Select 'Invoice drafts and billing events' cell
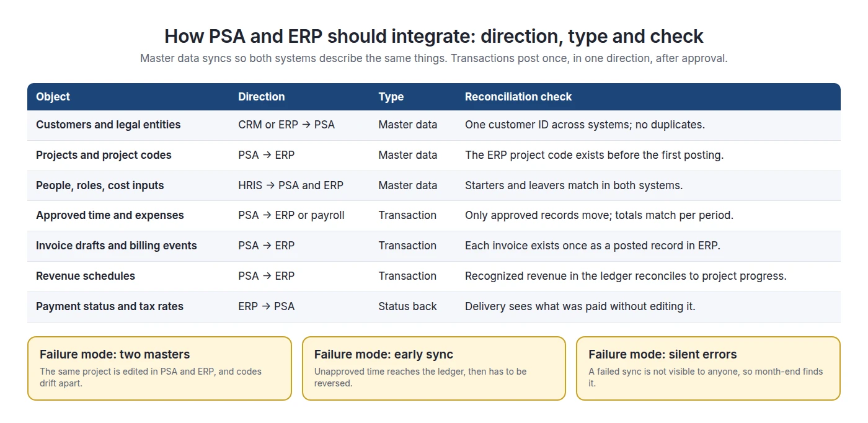868x423 pixels. point(117,246)
